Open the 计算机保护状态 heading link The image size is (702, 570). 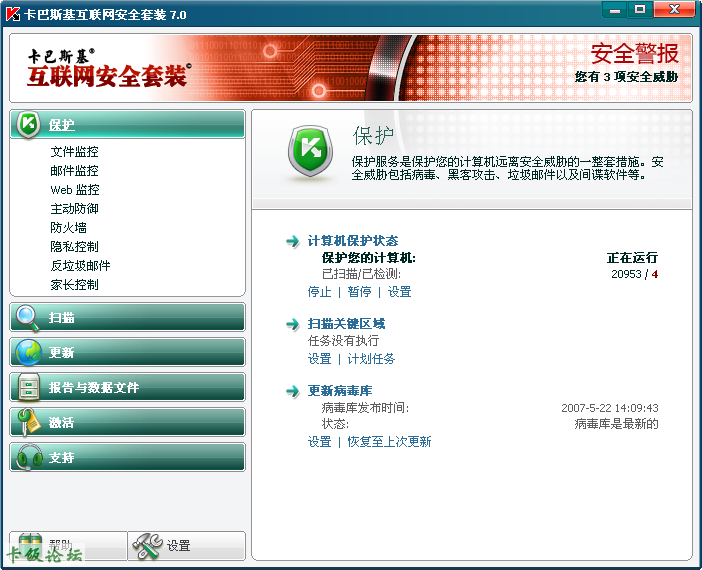353,241
